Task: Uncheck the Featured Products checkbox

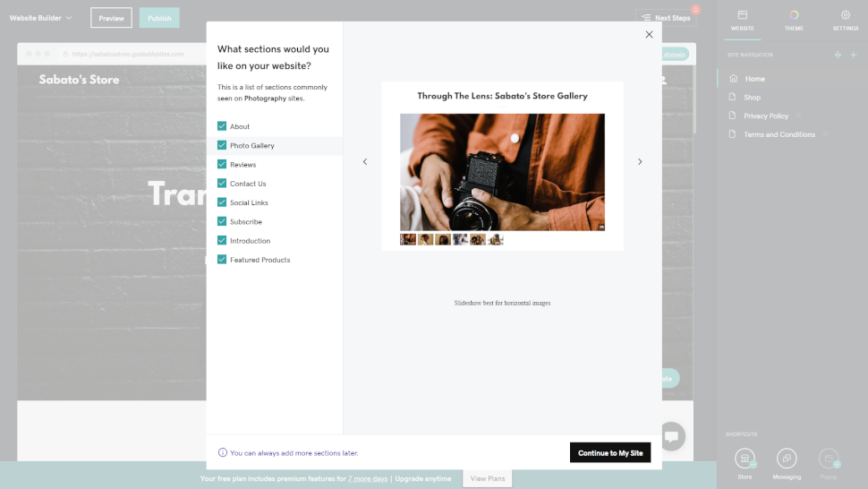Action: click(222, 259)
